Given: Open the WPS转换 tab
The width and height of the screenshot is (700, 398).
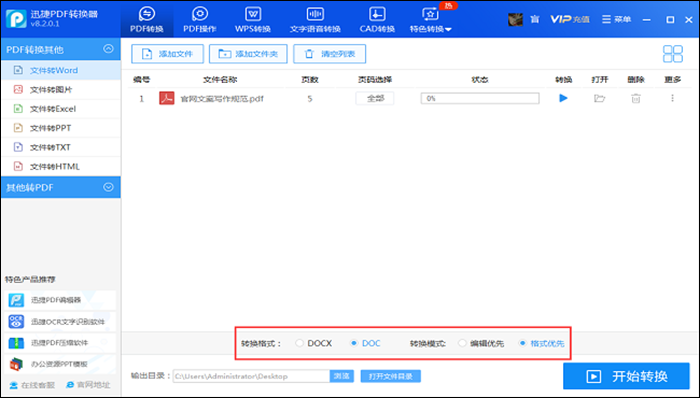Looking at the screenshot, I should click(253, 20).
